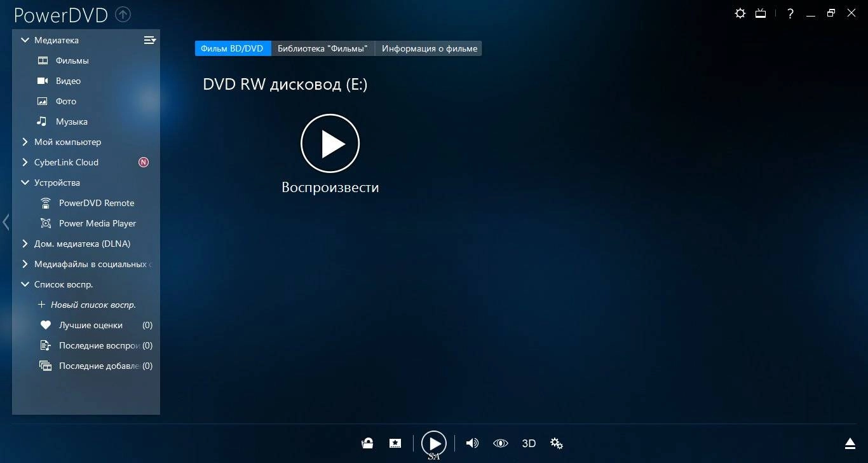Click Новый список воспр. text
This screenshot has width=868, height=463.
(93, 305)
